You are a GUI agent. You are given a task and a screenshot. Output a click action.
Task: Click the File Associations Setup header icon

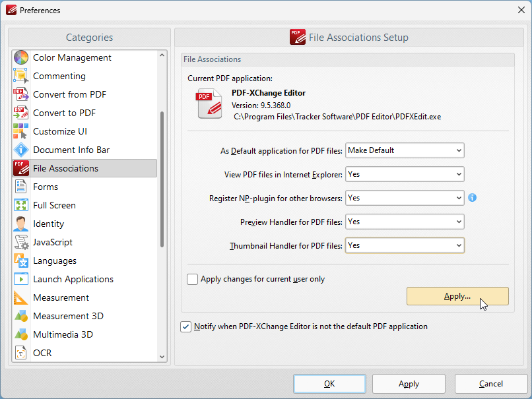(298, 37)
